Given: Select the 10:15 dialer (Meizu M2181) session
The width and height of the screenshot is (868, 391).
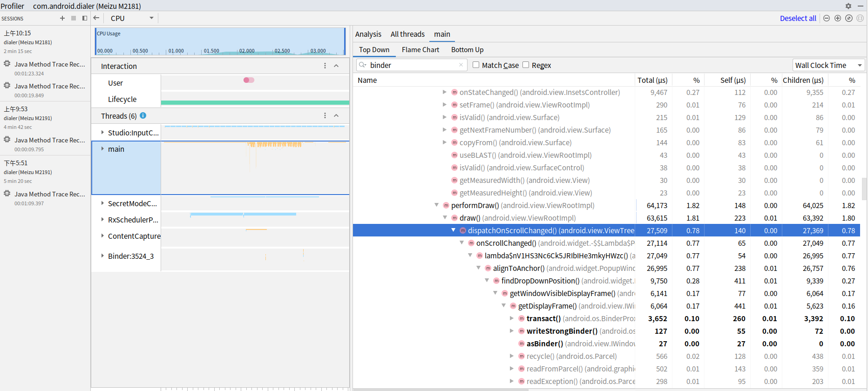Looking at the screenshot, I should pos(45,42).
